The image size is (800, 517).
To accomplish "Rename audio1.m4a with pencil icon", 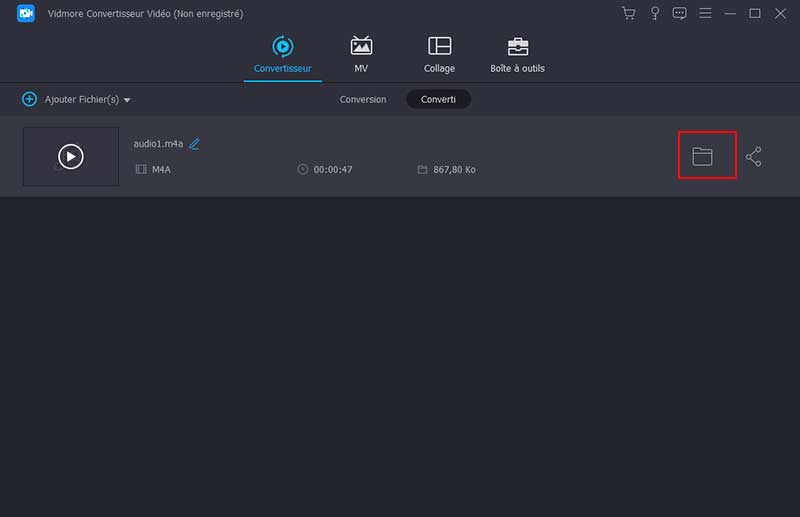I will (x=194, y=144).
